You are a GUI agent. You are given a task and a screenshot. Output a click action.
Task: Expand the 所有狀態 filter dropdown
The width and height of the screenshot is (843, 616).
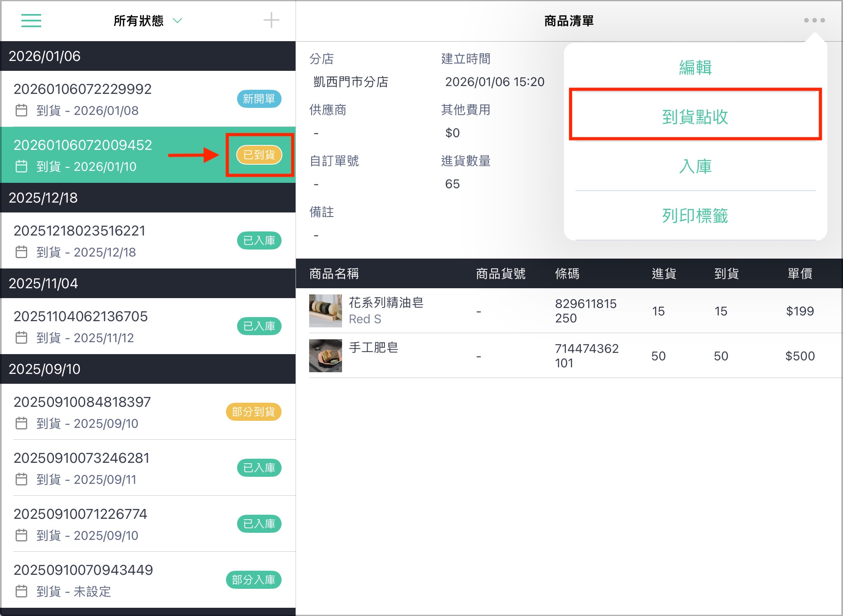click(x=148, y=21)
